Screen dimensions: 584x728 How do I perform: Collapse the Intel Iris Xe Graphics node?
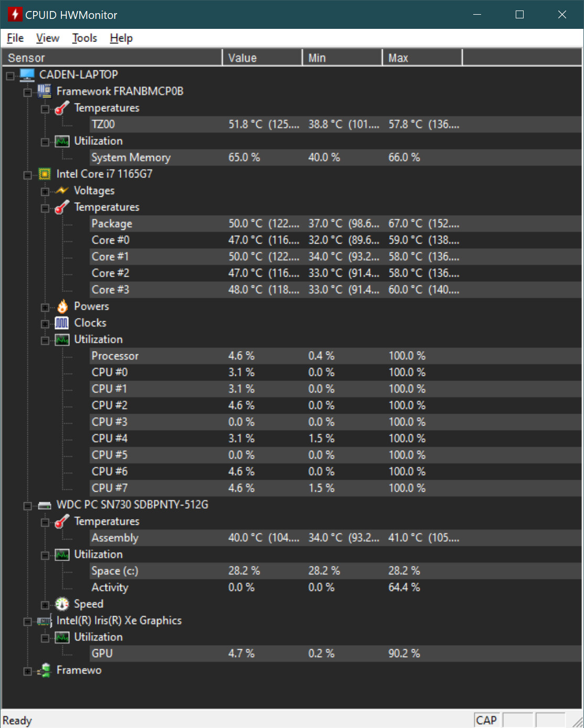click(27, 622)
